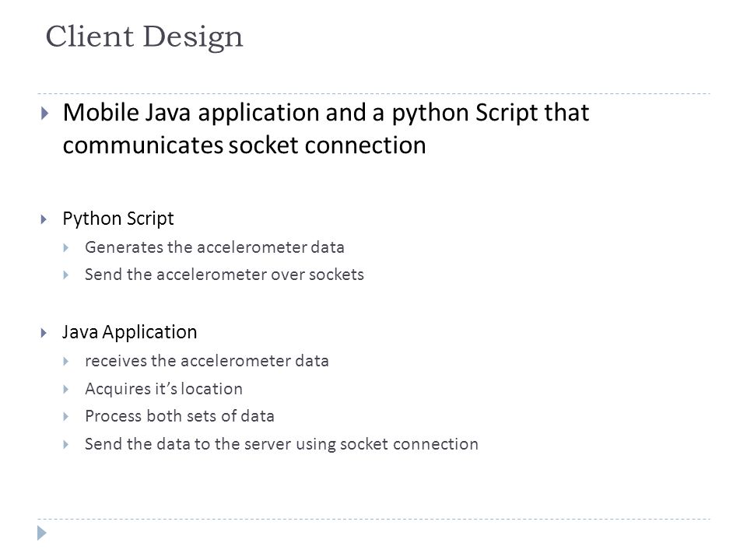Click the 'Client Design' slide title
The image size is (747, 560).
click(145, 37)
